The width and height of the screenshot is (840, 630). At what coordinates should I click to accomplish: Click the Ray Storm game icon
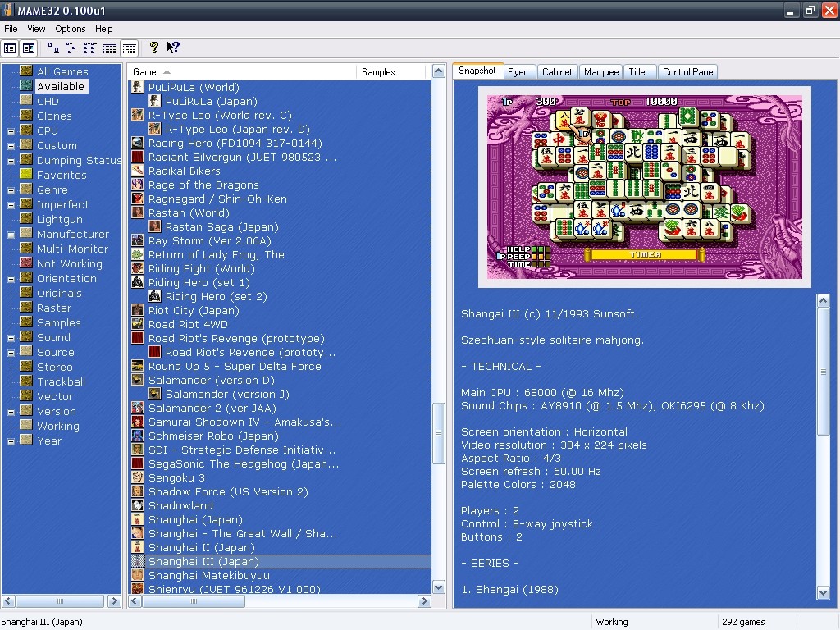(x=138, y=240)
